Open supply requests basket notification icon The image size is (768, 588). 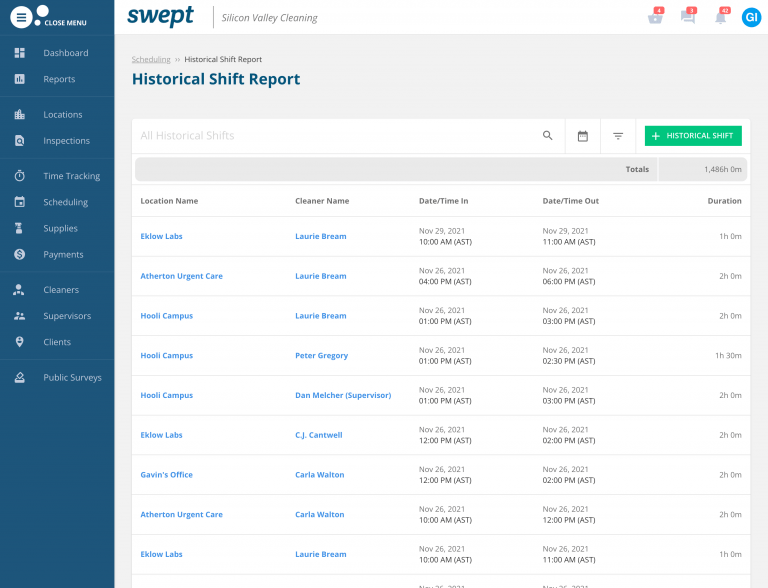pos(655,17)
